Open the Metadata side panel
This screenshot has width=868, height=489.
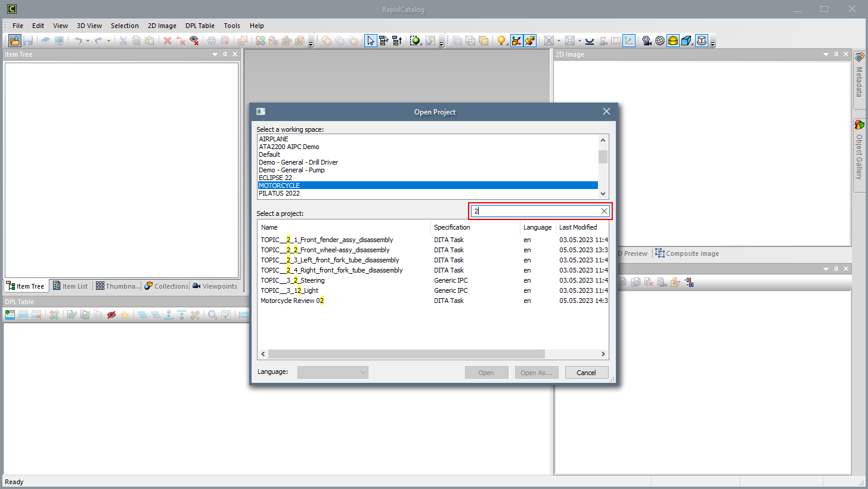tap(859, 78)
